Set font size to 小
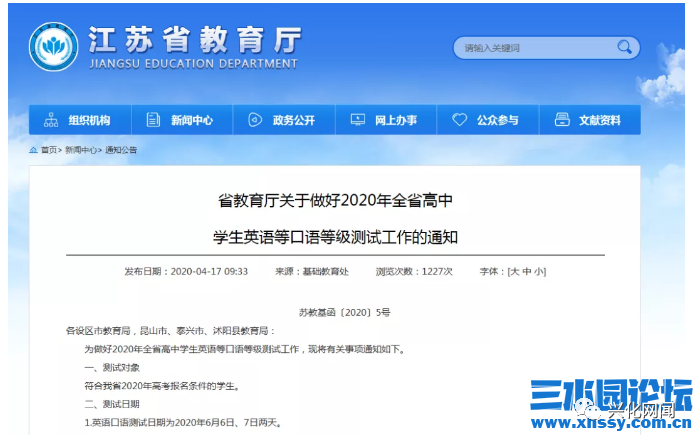This screenshot has height=441, width=698. pos(539,271)
